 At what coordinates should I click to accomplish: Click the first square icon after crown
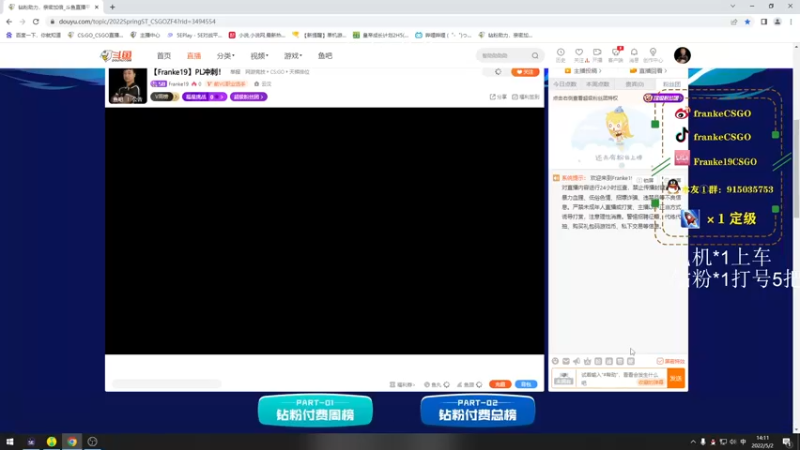(x=598, y=361)
